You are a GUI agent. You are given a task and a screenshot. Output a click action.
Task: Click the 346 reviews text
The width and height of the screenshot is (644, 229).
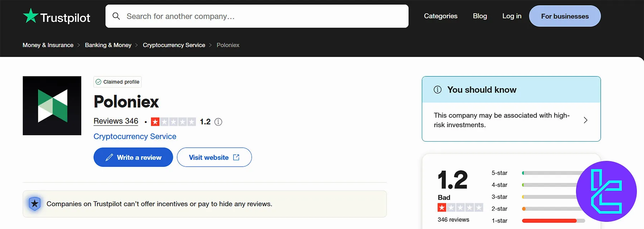coord(453,220)
